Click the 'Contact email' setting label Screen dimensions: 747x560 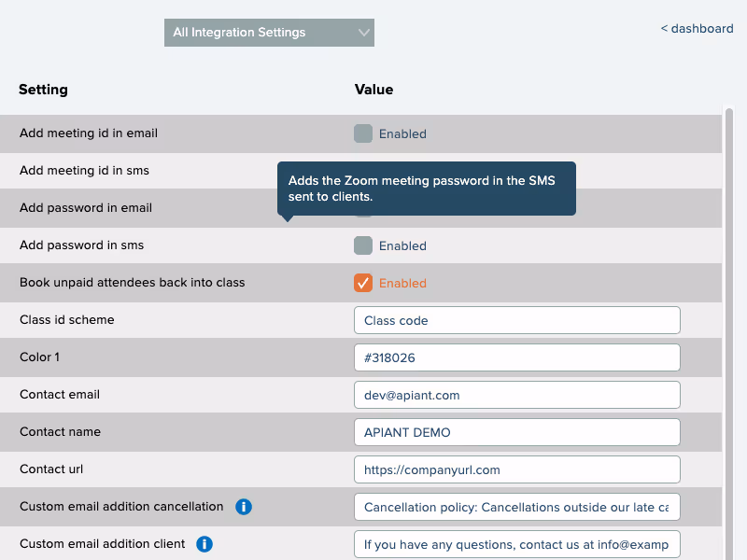pyautogui.click(x=60, y=394)
